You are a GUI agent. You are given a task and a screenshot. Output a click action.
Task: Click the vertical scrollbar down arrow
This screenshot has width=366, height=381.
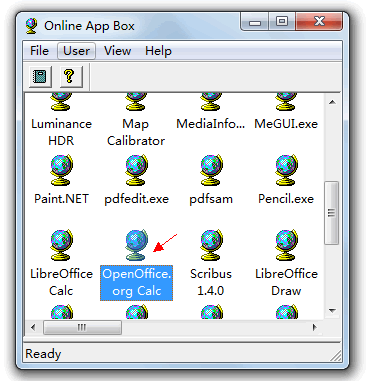tap(332, 311)
